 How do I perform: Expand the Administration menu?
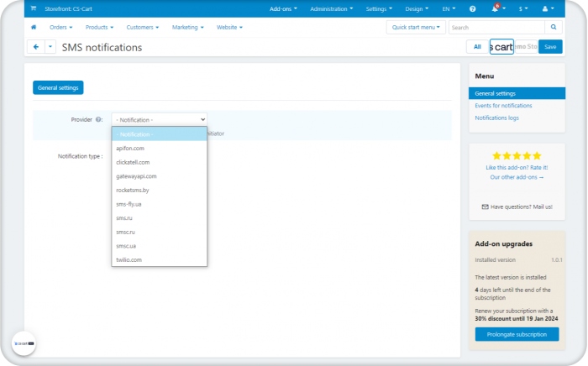tap(331, 8)
